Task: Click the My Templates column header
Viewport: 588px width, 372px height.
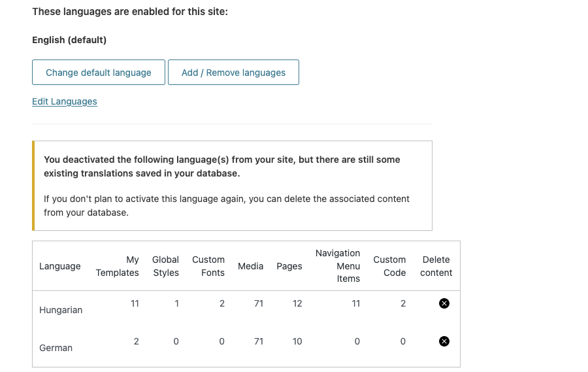Action: 118,266
